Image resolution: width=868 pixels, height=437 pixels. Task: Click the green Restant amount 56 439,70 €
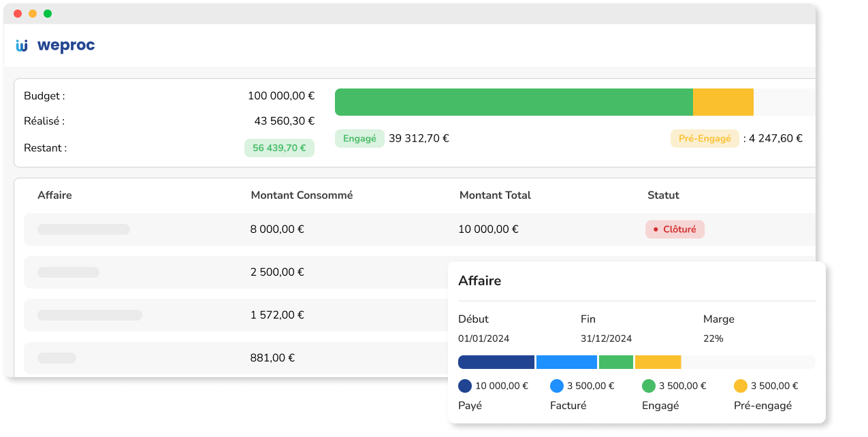pyautogui.click(x=279, y=148)
